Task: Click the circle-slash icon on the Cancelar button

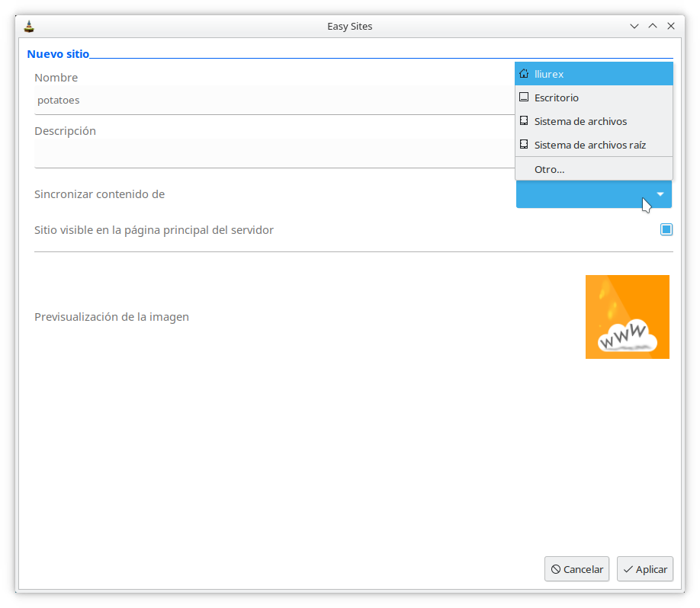Action: pos(556,569)
